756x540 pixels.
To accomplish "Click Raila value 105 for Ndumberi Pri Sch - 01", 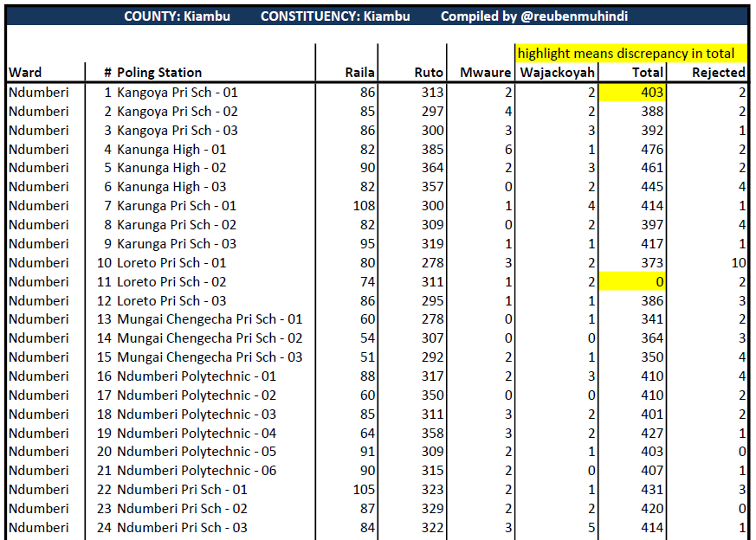I will [364, 490].
